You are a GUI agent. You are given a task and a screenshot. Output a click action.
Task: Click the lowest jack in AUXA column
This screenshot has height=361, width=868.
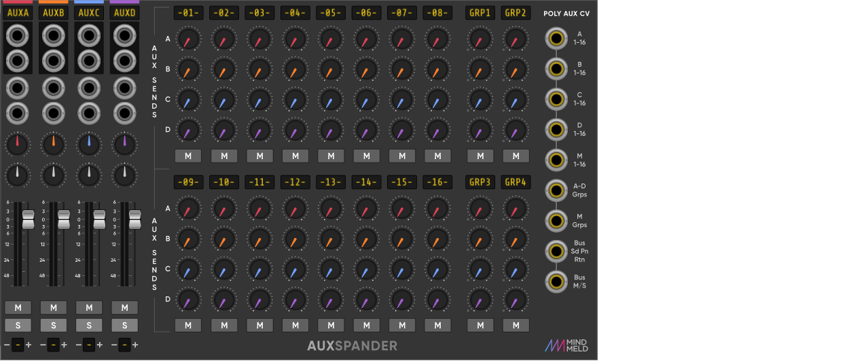tap(18, 112)
